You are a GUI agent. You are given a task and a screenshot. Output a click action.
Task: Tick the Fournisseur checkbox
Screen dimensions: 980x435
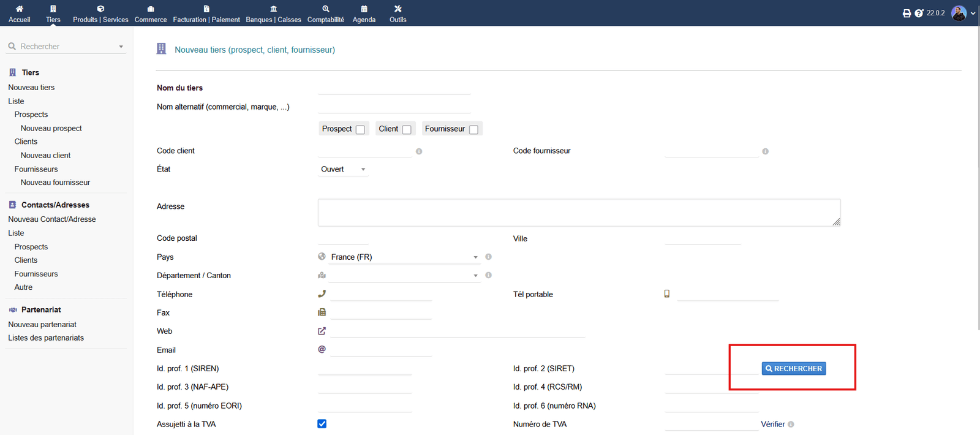473,129
